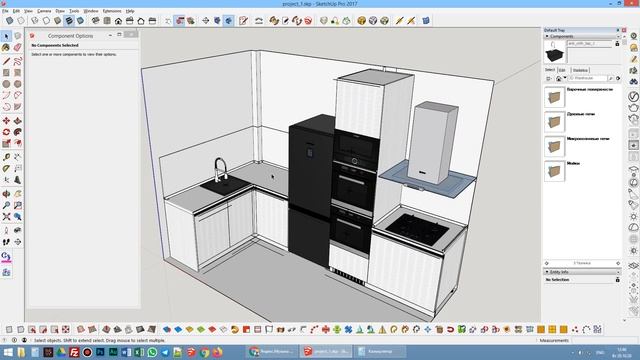Screen dimensions: 640x360
Task: Enable Shaded face style
Action: 58,20
